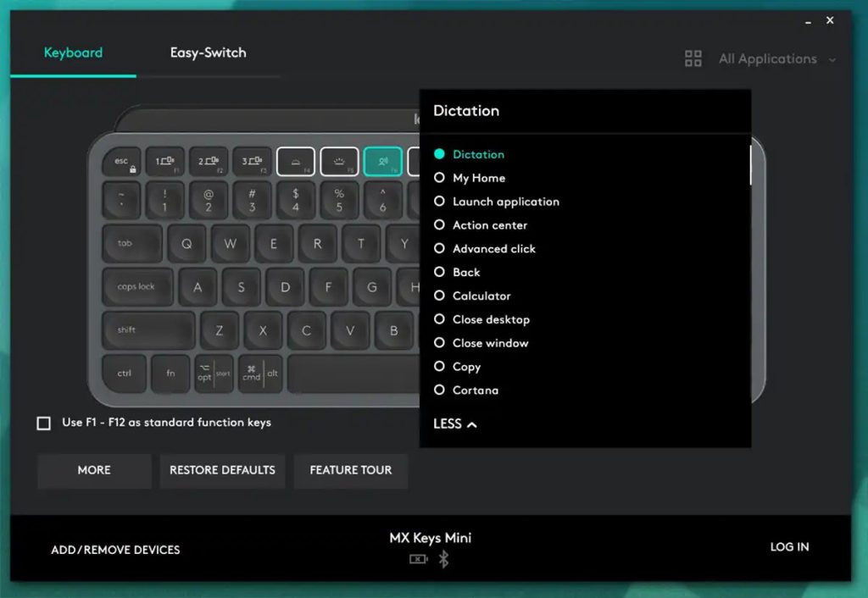Pick the Action center option
868x598 pixels.
pos(481,225)
